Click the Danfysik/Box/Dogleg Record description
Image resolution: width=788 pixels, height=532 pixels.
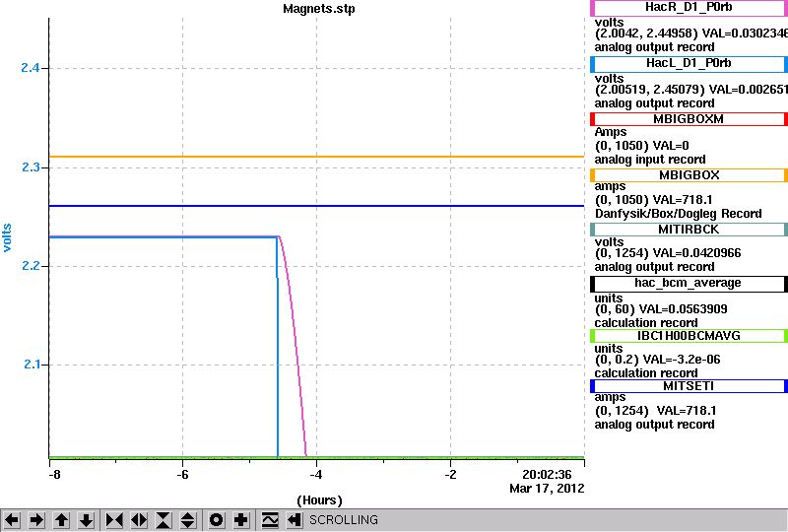click(679, 214)
